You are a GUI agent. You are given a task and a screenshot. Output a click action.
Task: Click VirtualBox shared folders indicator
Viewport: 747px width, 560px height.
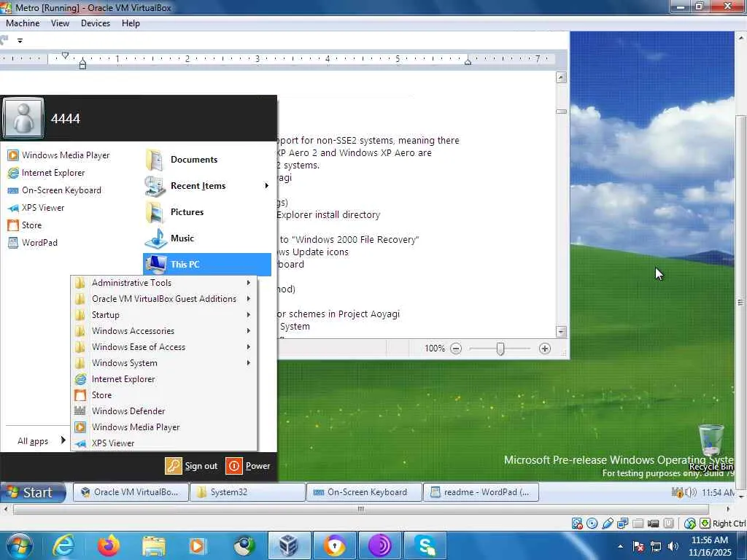coord(638,524)
